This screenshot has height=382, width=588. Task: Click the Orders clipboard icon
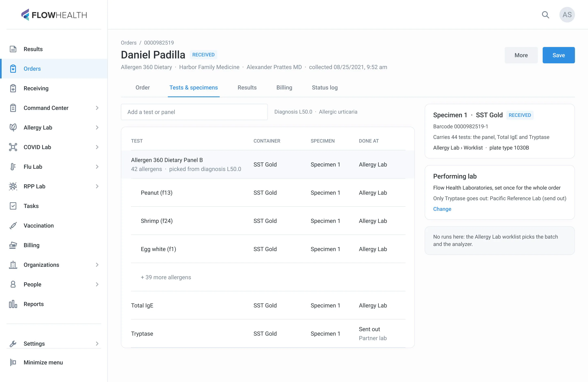13,68
